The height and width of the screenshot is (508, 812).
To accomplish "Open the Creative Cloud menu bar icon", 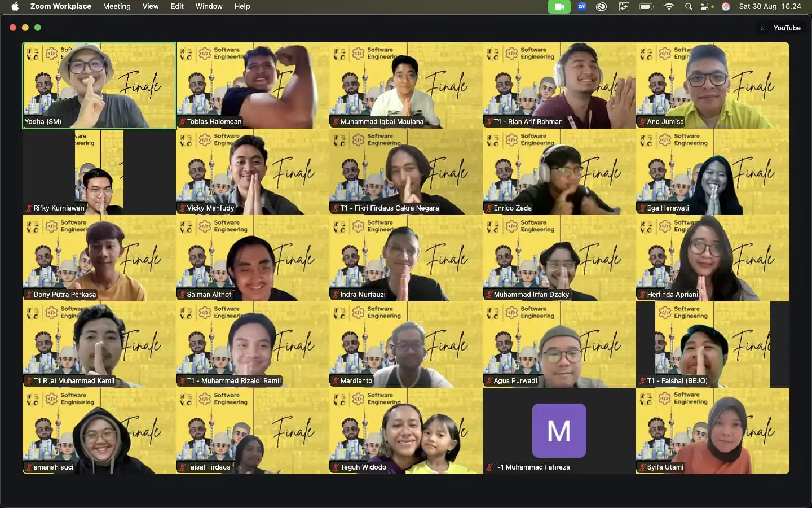I will pyautogui.click(x=602, y=7).
